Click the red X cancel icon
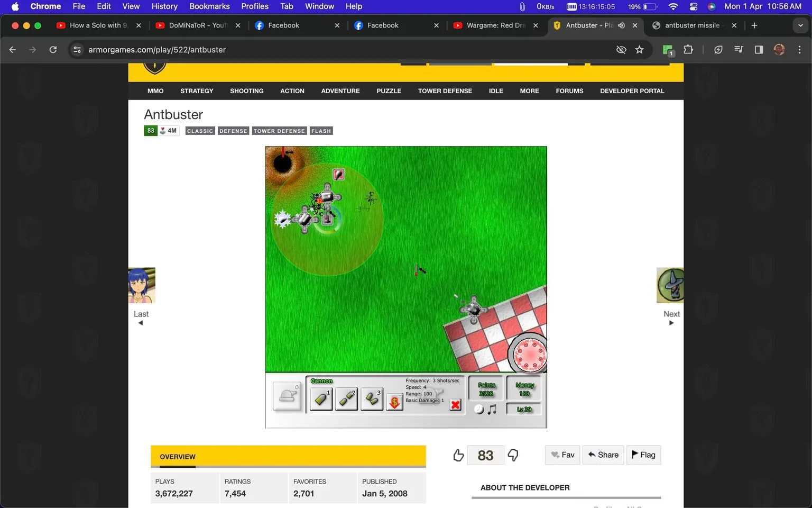 tap(455, 405)
